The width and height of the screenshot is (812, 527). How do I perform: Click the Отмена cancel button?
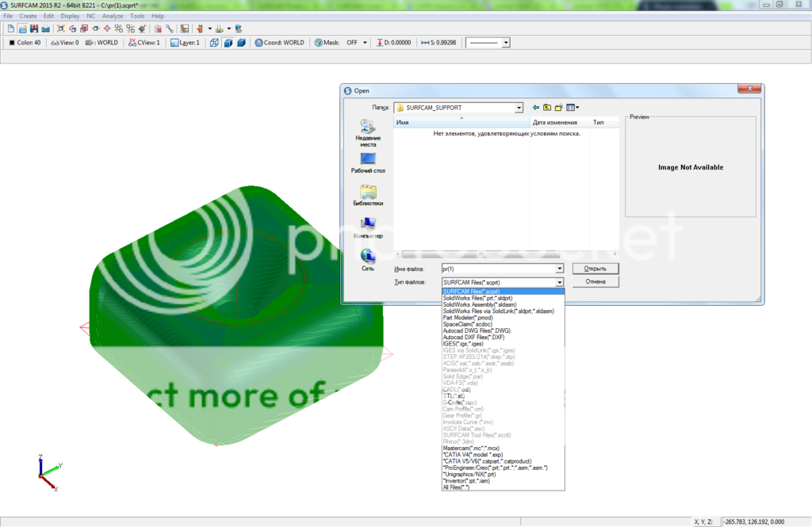[595, 282]
